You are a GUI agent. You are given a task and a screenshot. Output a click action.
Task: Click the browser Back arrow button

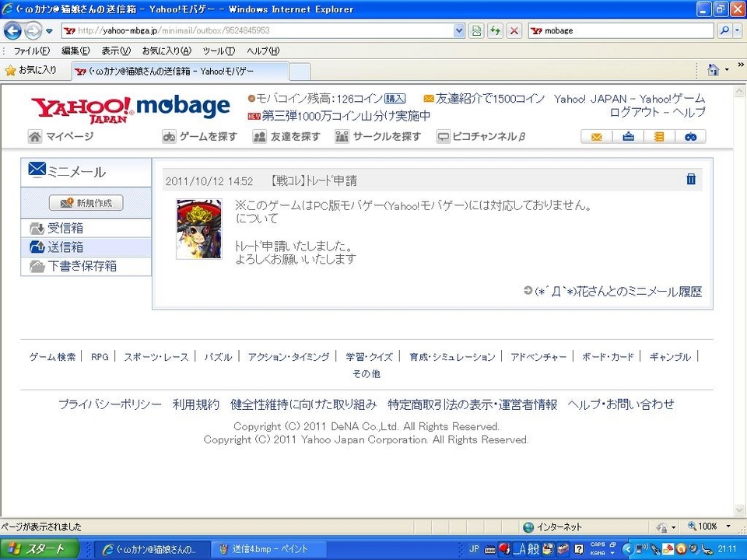[12, 31]
